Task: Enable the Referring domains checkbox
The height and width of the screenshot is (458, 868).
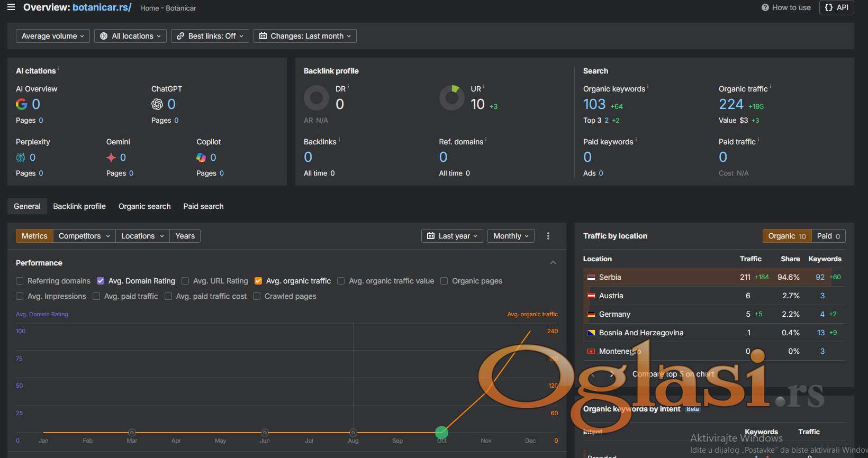Action: tap(20, 281)
